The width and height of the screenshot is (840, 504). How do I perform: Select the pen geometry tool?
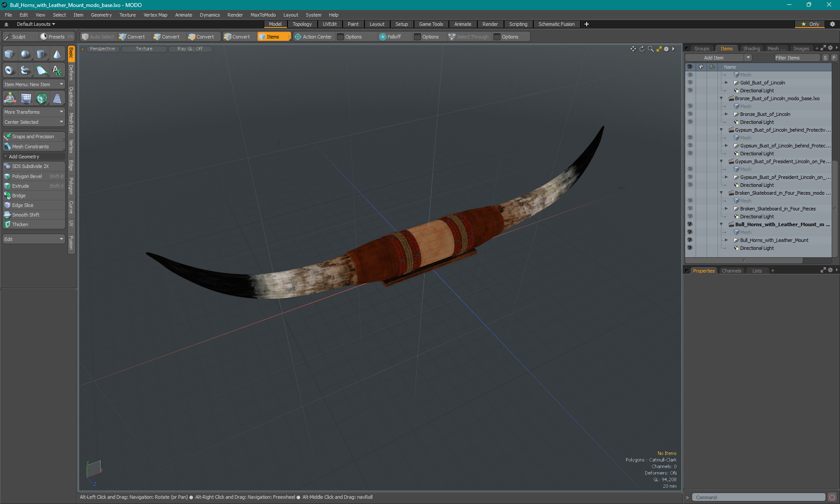click(41, 70)
